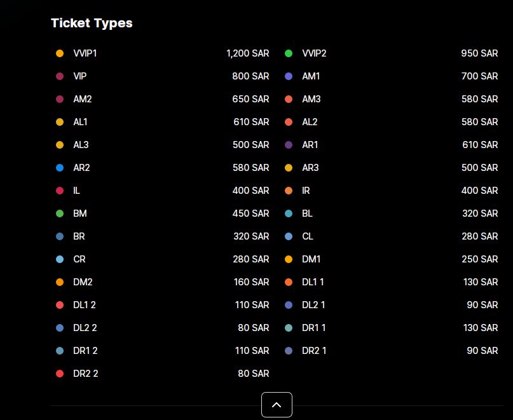Click the Ticket Types heading
Image resolution: width=513 pixels, height=420 pixels.
[x=92, y=23]
